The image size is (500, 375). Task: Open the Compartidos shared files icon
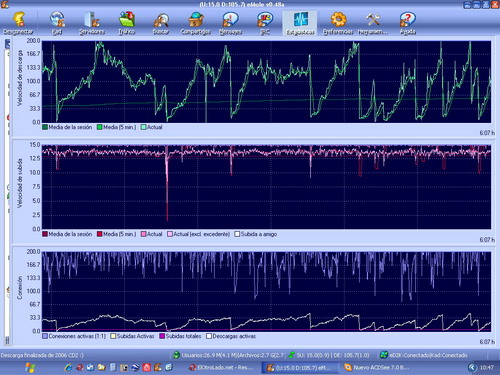click(x=196, y=19)
